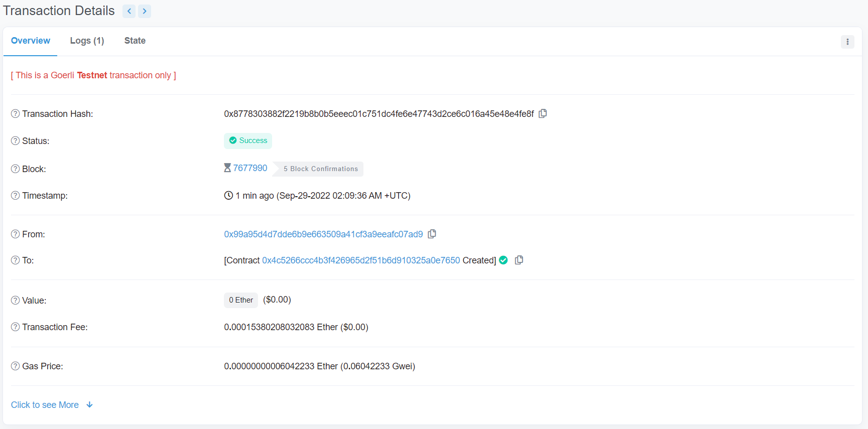Viewport: 868px width, 429px height.
Task: Copy the transaction hash to clipboard
Action: (543, 114)
